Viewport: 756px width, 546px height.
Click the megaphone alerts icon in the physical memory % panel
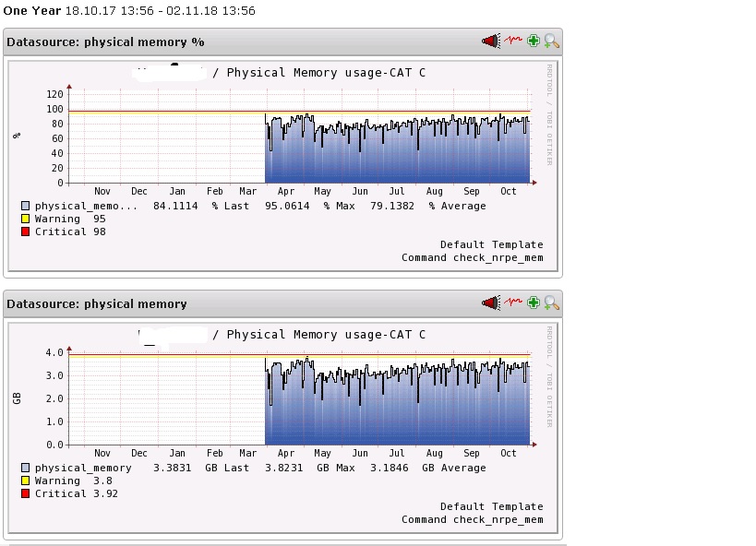coord(490,42)
